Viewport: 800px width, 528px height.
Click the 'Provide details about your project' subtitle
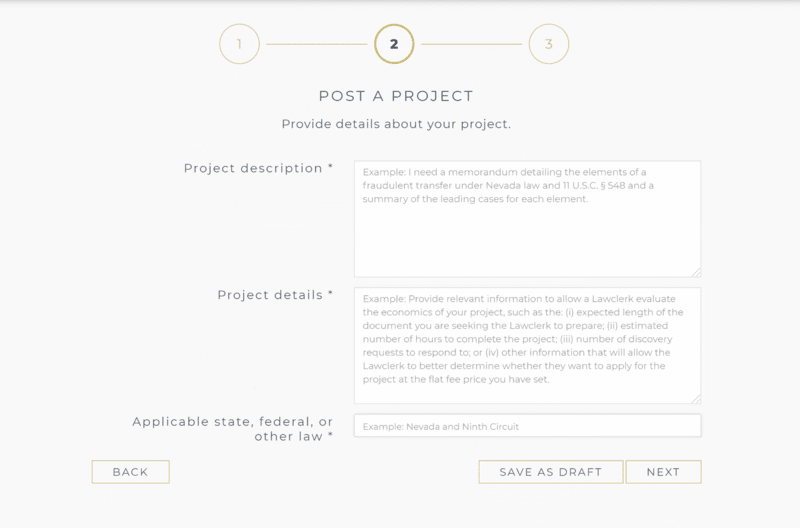coord(396,124)
